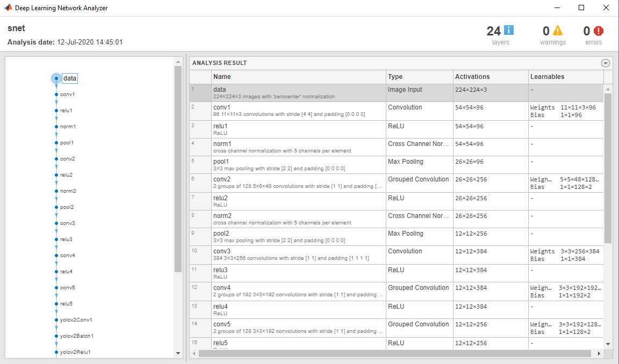Click the Type column header
This screenshot has width=619, height=364.
pos(419,77)
